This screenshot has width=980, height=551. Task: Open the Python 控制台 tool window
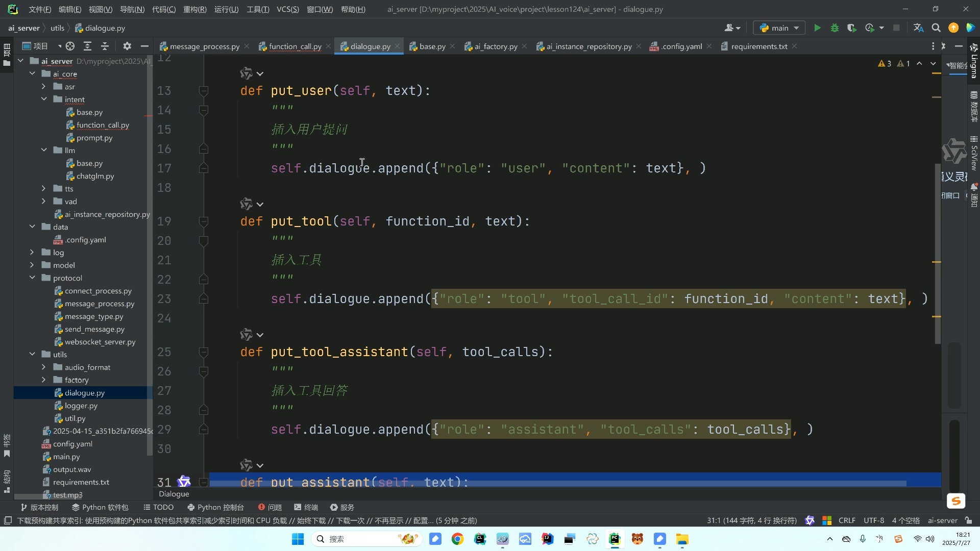click(x=215, y=507)
